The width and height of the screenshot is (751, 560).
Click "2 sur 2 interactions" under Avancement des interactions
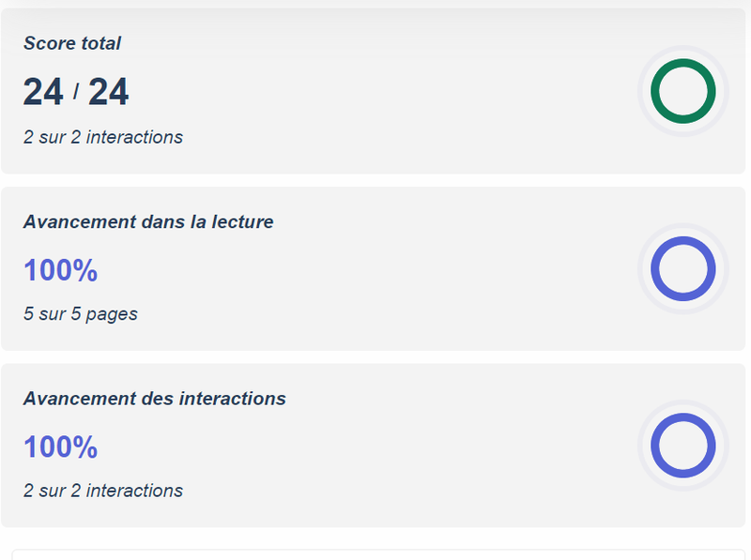(x=103, y=491)
